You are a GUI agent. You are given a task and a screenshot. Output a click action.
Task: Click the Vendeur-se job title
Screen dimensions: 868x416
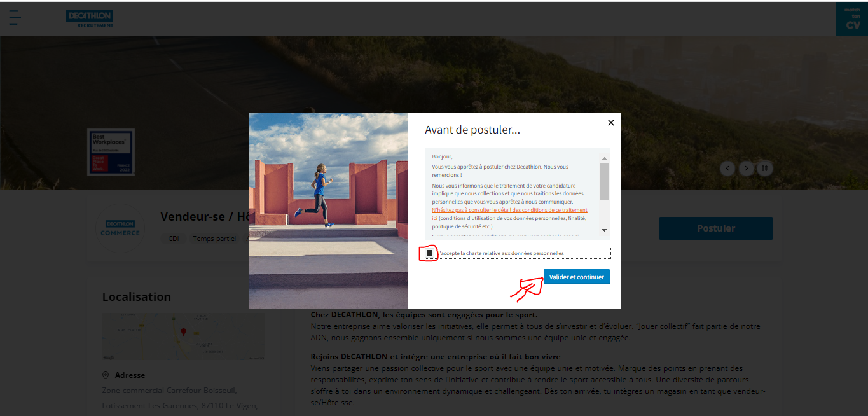click(203, 216)
